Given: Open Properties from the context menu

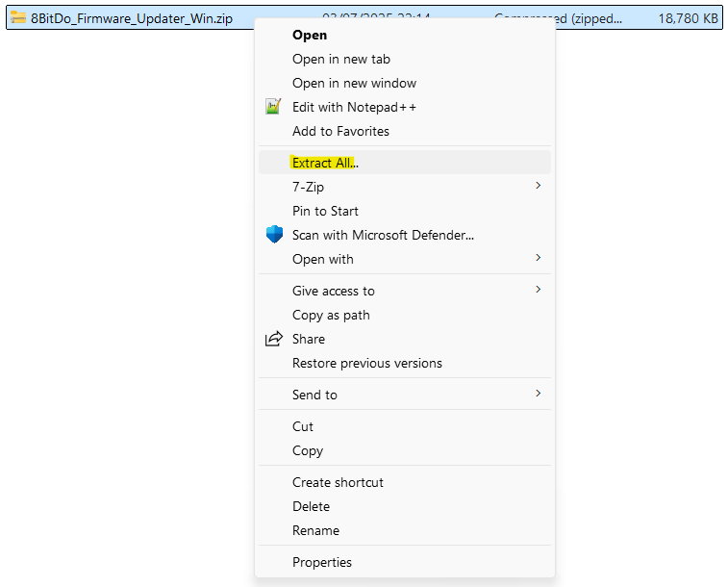Looking at the screenshot, I should [405, 562].
